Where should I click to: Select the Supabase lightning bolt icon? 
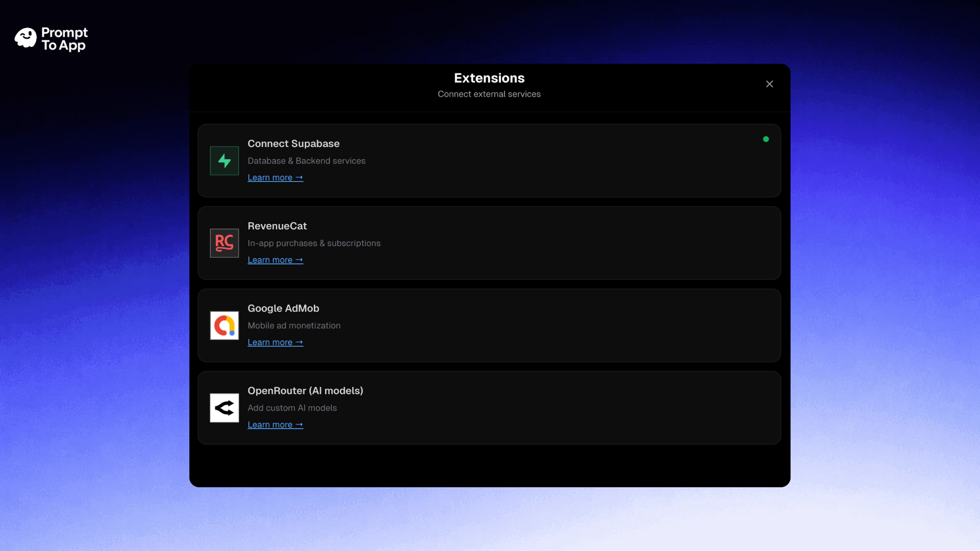(224, 160)
